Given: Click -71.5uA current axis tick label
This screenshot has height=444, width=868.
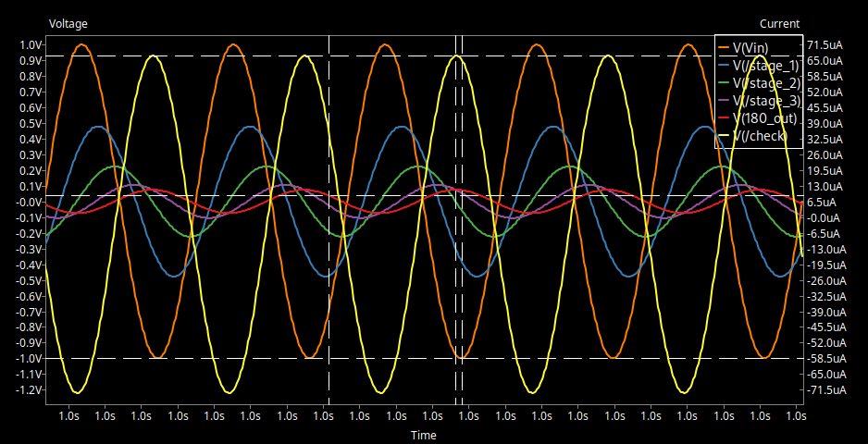Looking at the screenshot, I should (823, 390).
